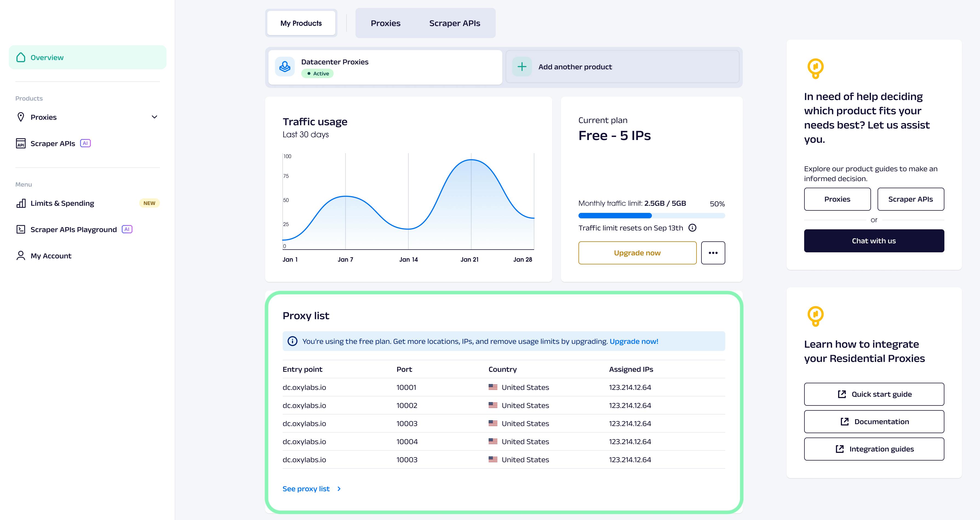Switch to the Scraper APIs top tab

[x=454, y=23]
